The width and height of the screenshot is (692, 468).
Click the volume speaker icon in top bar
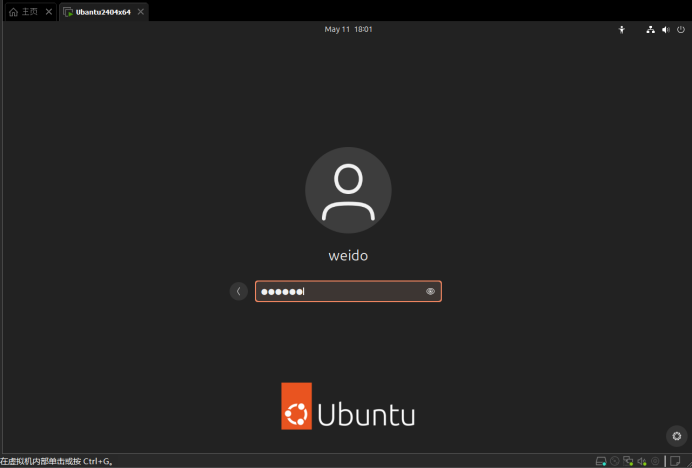click(666, 30)
